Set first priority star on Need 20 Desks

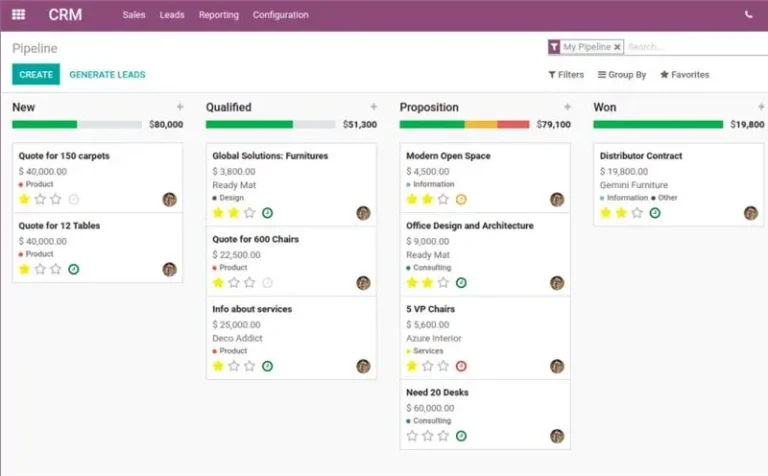tap(412, 436)
